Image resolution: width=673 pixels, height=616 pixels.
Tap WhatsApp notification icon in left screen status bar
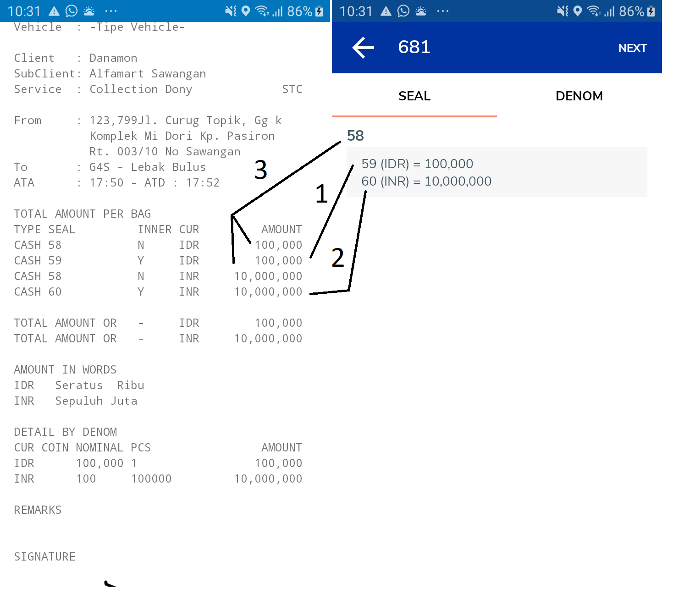[72, 11]
